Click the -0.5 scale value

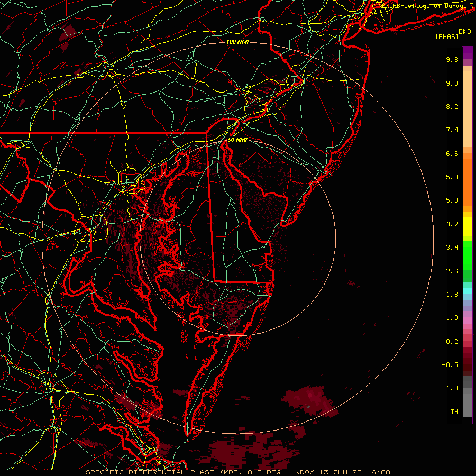[450, 365]
